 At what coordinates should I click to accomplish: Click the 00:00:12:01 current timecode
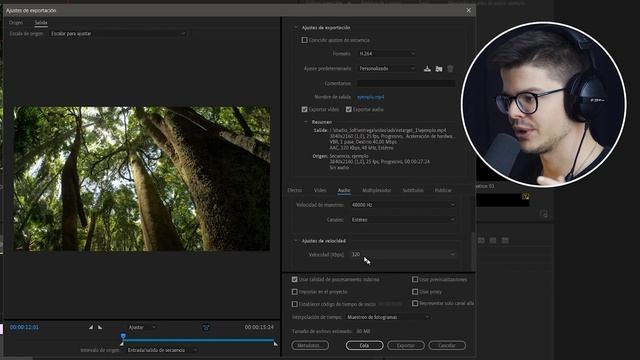tap(24, 327)
